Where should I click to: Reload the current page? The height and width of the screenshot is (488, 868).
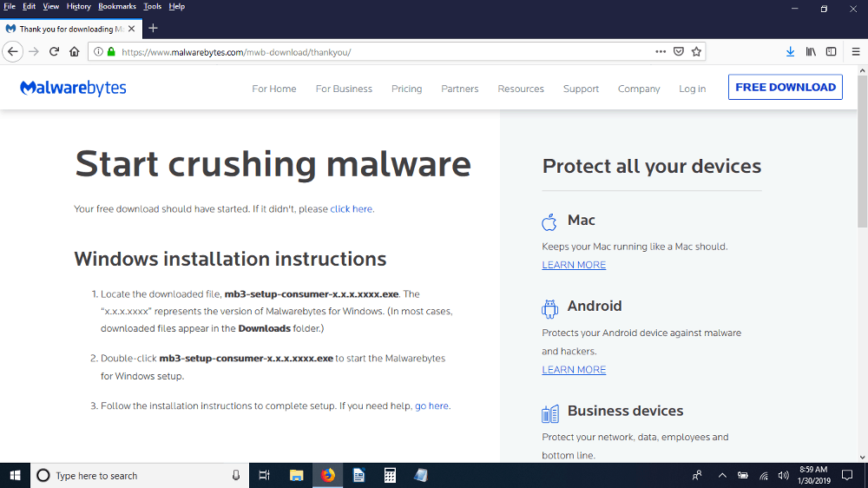pyautogui.click(x=54, y=52)
